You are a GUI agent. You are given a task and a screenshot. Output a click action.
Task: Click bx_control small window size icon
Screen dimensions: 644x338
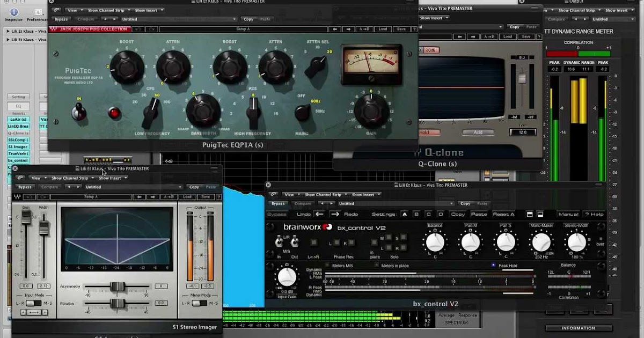[530, 214]
